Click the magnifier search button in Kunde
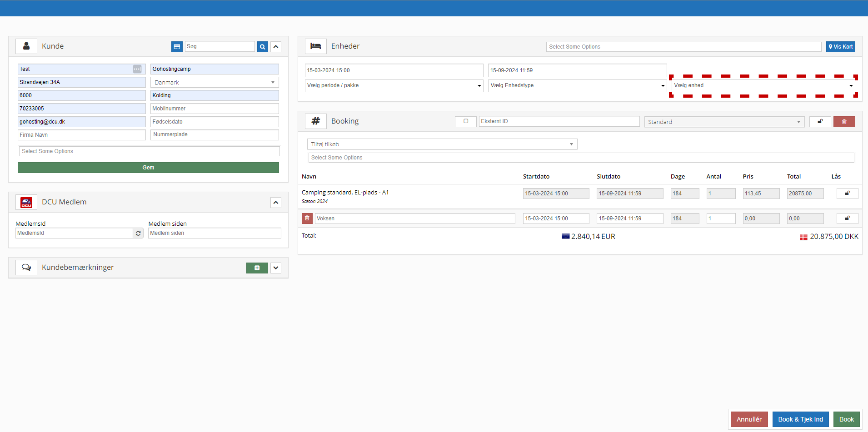868x432 pixels. coord(263,47)
